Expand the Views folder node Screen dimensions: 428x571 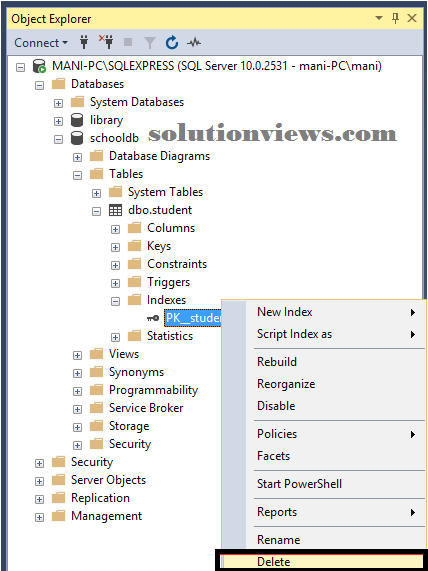77,355
